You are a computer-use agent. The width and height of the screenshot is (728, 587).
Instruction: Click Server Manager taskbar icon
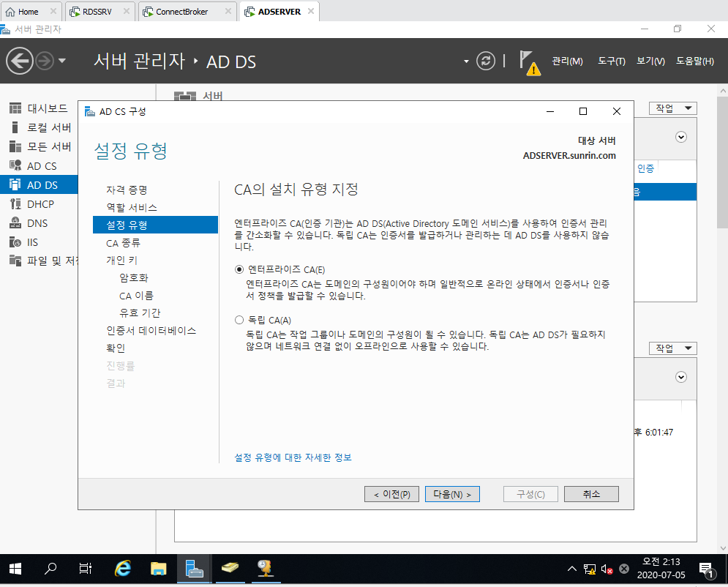(x=195, y=569)
